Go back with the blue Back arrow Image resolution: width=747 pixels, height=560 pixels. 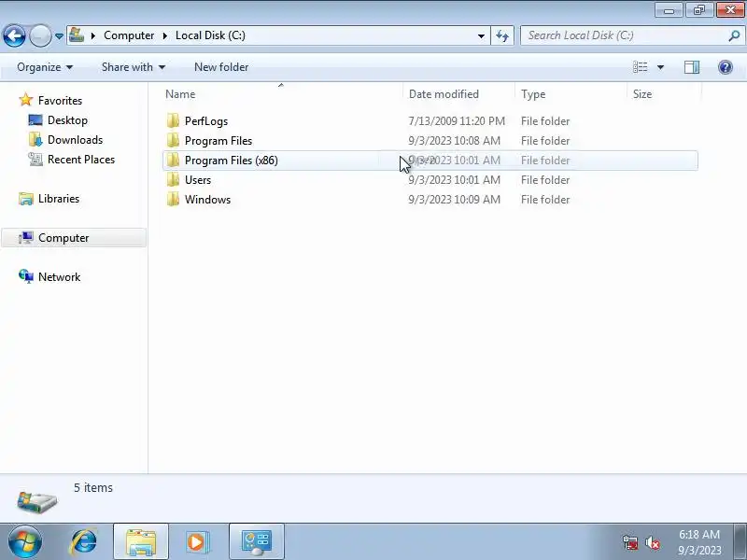(x=14, y=35)
